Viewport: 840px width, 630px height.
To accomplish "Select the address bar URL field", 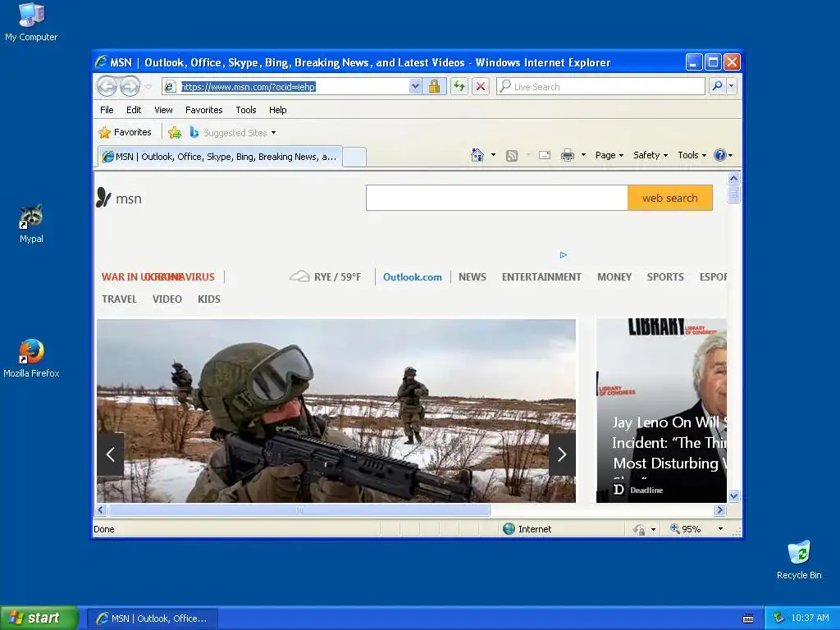I will pos(292,86).
